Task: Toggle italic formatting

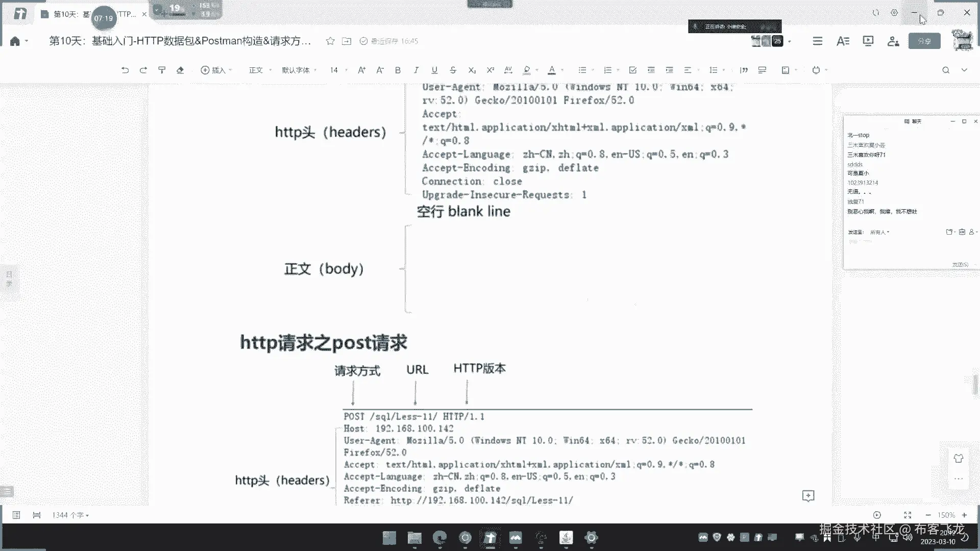Action: [x=416, y=70]
